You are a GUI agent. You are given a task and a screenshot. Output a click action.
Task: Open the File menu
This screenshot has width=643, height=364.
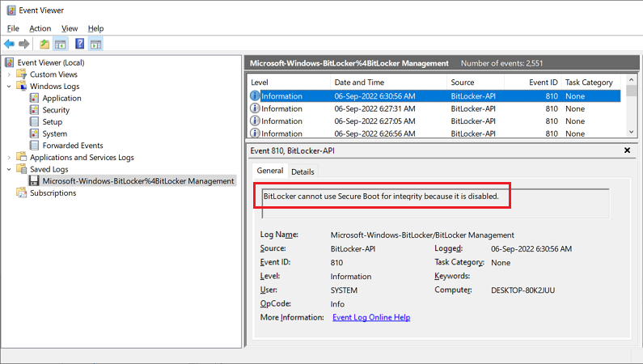click(x=13, y=28)
